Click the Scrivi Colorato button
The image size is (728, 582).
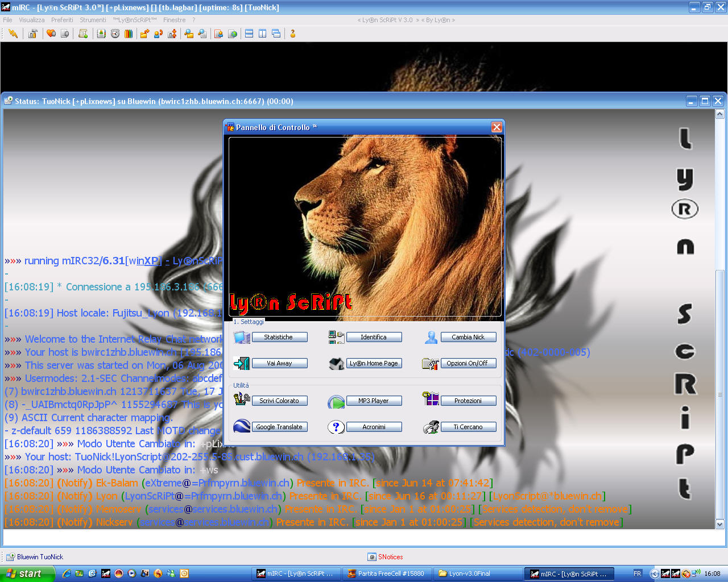[279, 401]
